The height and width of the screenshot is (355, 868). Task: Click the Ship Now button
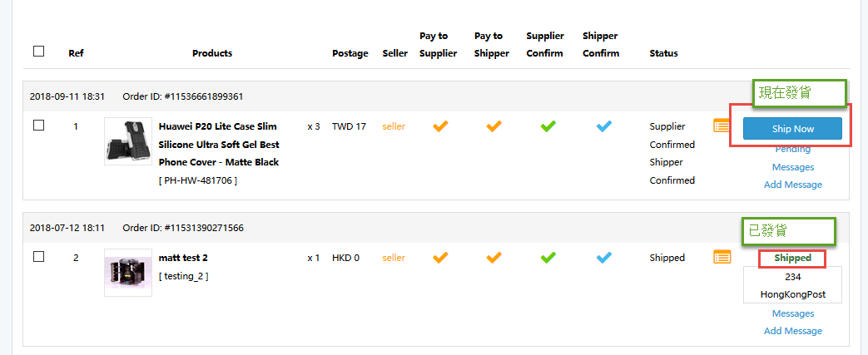(x=793, y=129)
